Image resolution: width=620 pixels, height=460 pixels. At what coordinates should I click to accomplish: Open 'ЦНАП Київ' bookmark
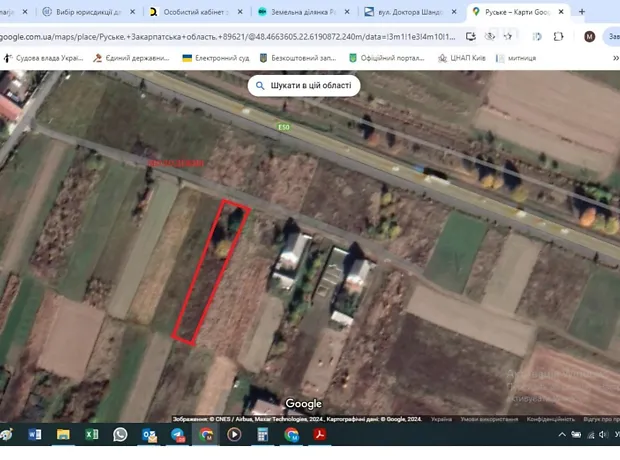point(461,58)
